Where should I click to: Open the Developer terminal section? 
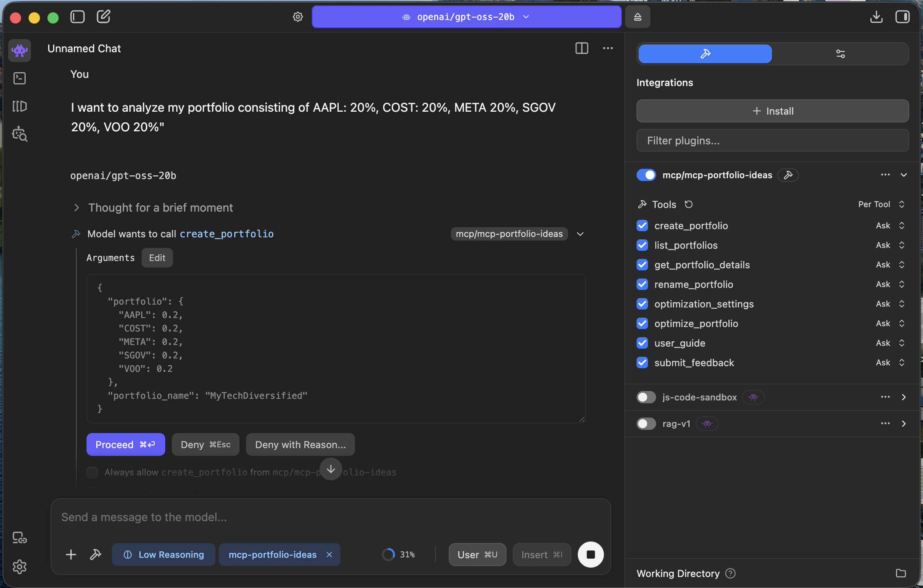coord(20,78)
